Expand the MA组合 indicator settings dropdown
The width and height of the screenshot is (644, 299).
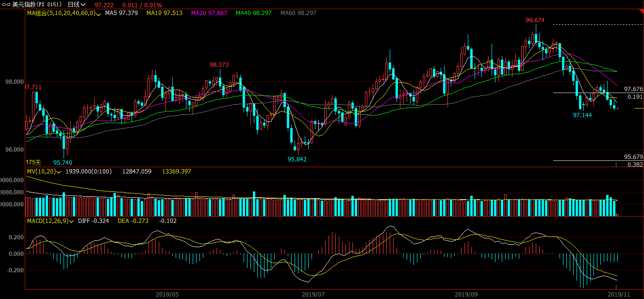[x=99, y=14]
